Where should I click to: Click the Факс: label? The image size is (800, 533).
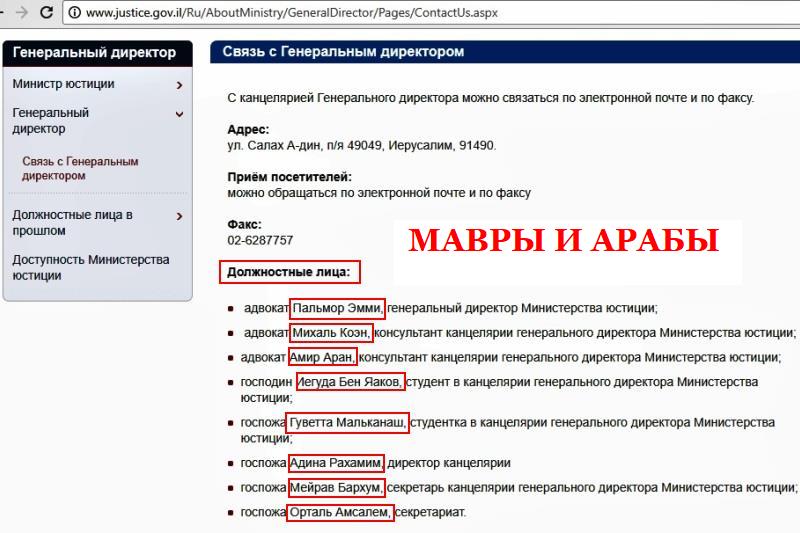click(244, 224)
